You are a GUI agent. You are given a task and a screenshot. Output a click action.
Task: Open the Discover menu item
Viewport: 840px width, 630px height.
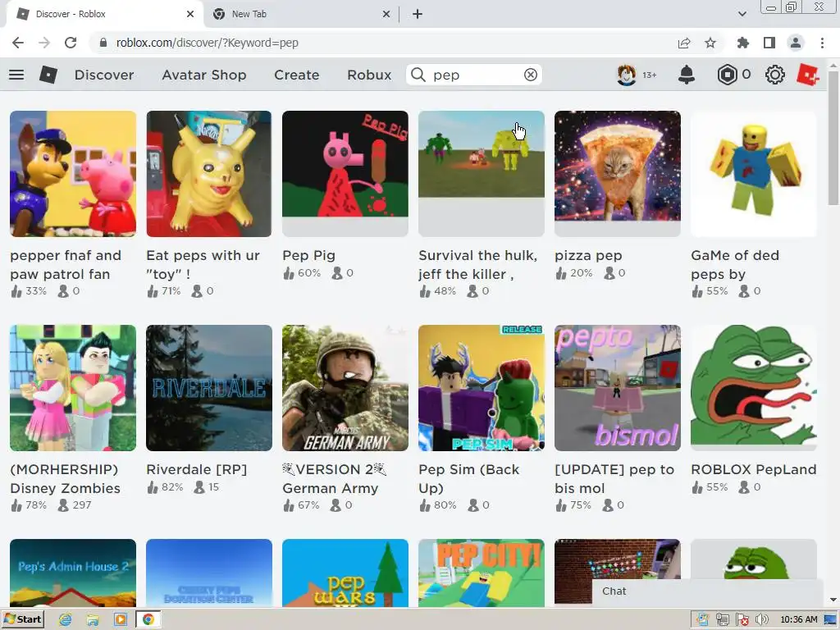point(104,75)
